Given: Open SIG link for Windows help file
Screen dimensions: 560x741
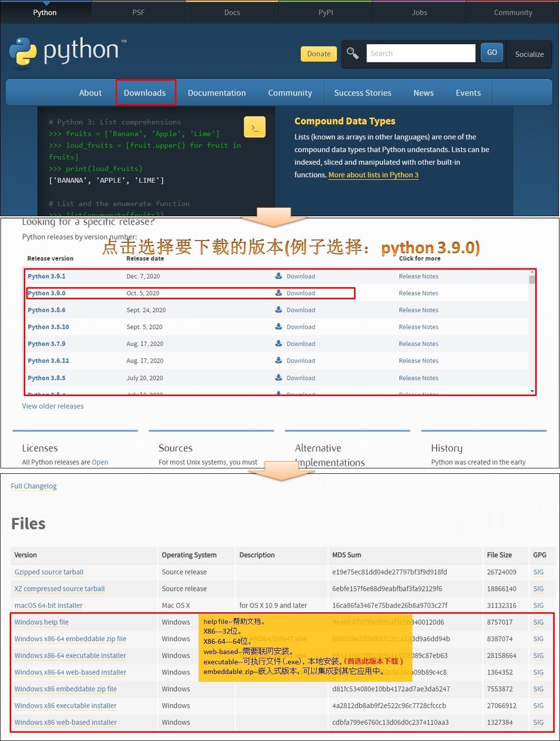Looking at the screenshot, I should pos(538,622).
